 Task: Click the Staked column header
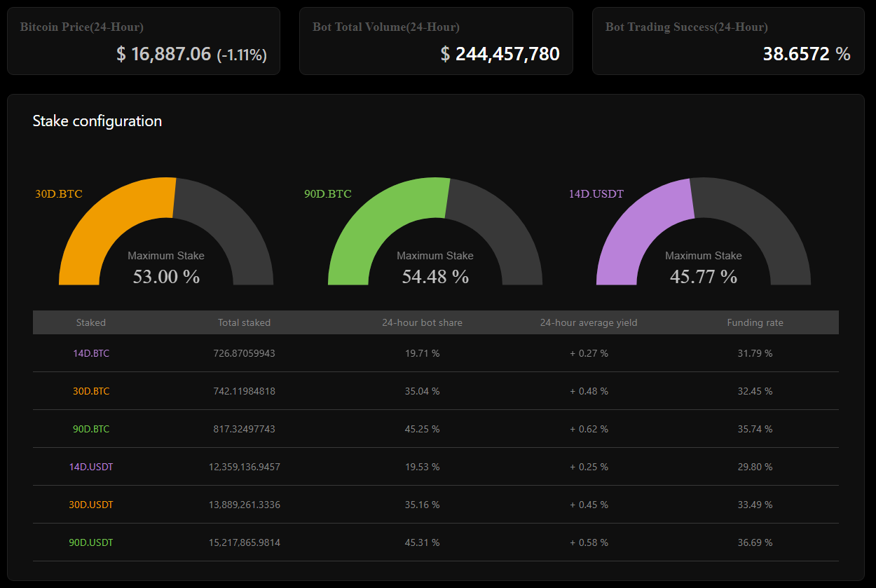(x=91, y=323)
